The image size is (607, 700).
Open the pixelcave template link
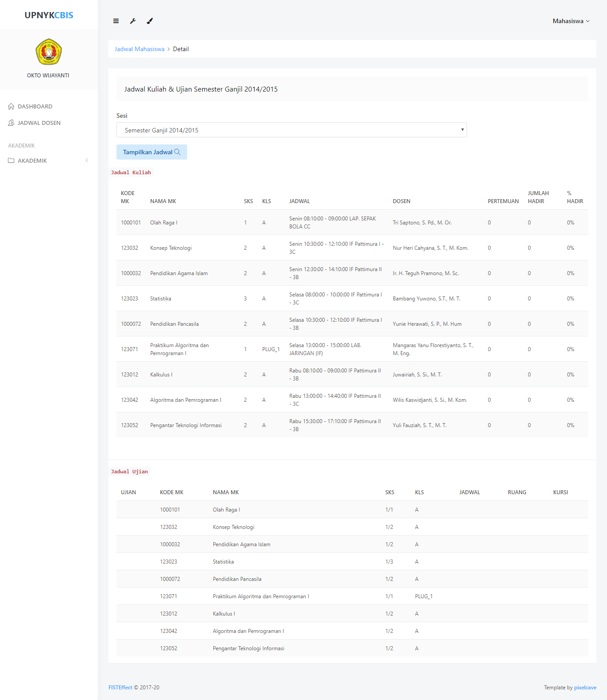click(585, 688)
